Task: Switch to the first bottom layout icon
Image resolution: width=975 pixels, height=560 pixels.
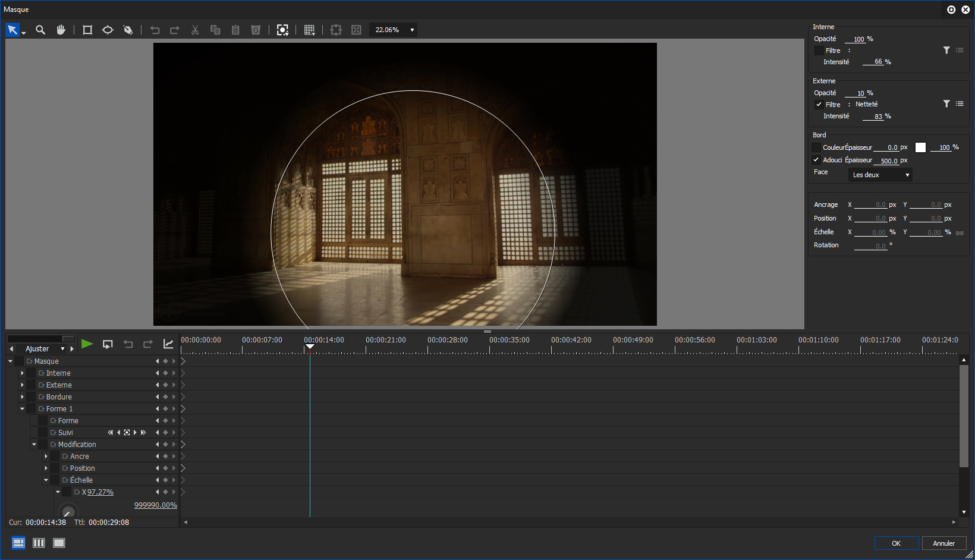Action: point(18,543)
